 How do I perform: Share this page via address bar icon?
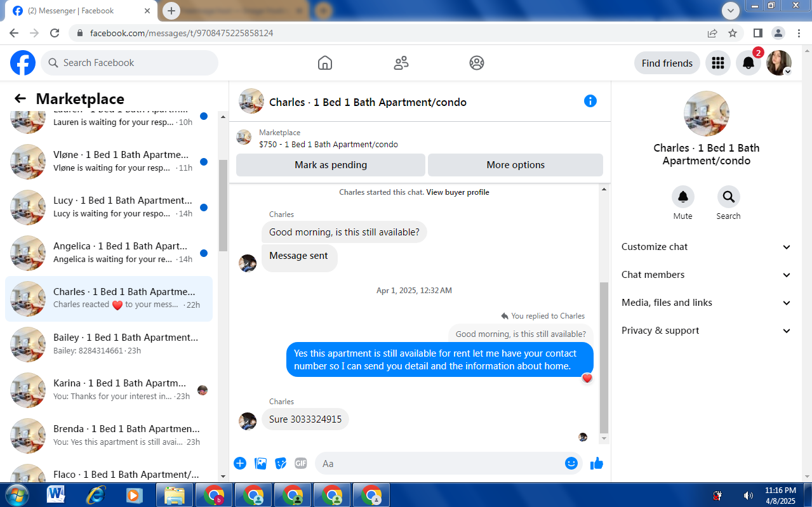pos(712,33)
